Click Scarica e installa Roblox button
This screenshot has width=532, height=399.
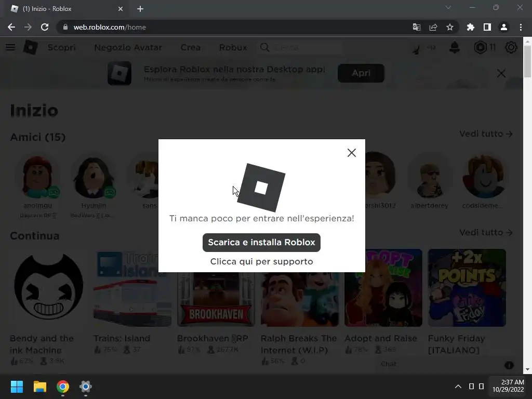tap(261, 242)
